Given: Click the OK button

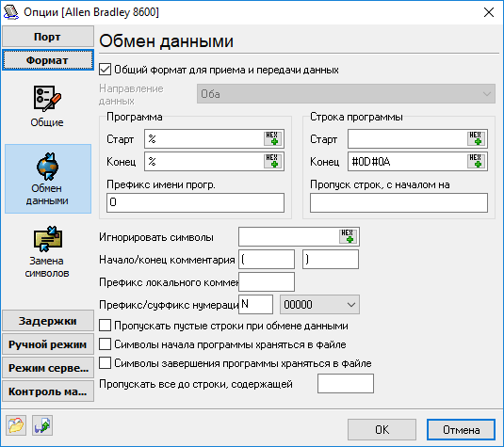Looking at the screenshot, I should (x=382, y=430).
